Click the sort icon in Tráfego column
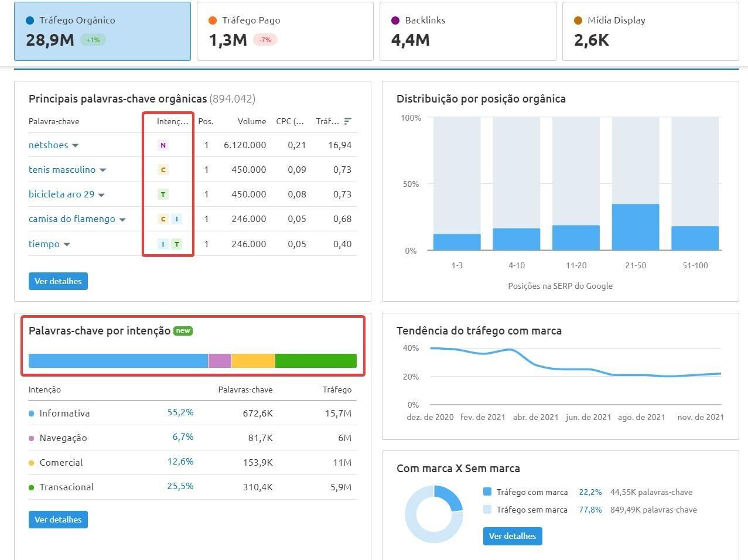The width and height of the screenshot is (748, 560). pyautogui.click(x=348, y=121)
